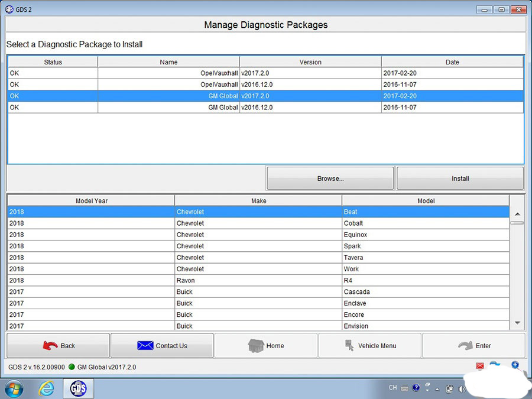Click the Model column header
532x399 pixels.
click(x=426, y=200)
